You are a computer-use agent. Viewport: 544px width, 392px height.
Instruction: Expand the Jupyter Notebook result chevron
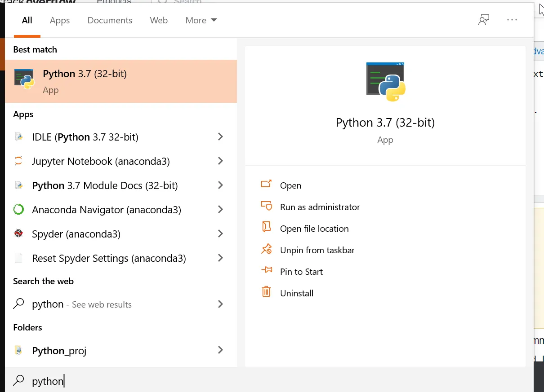click(x=220, y=161)
